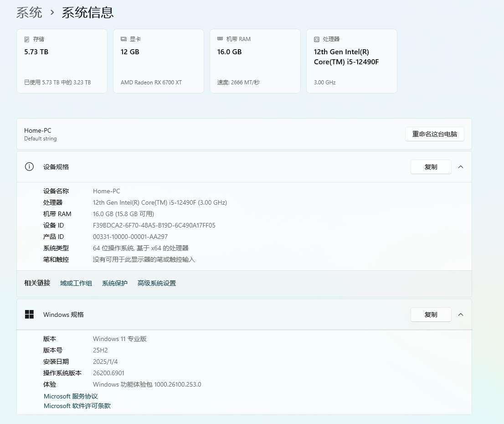Click the processor icon in 处理器 card

[x=317, y=39]
